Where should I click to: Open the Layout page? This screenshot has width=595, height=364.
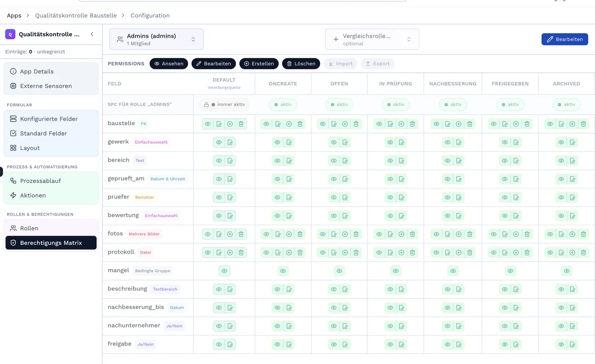51,148
